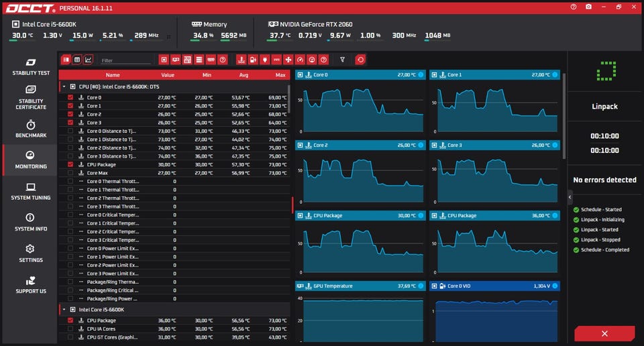Sort table by Value column header
This screenshot has width=644, height=346.
pyautogui.click(x=168, y=75)
